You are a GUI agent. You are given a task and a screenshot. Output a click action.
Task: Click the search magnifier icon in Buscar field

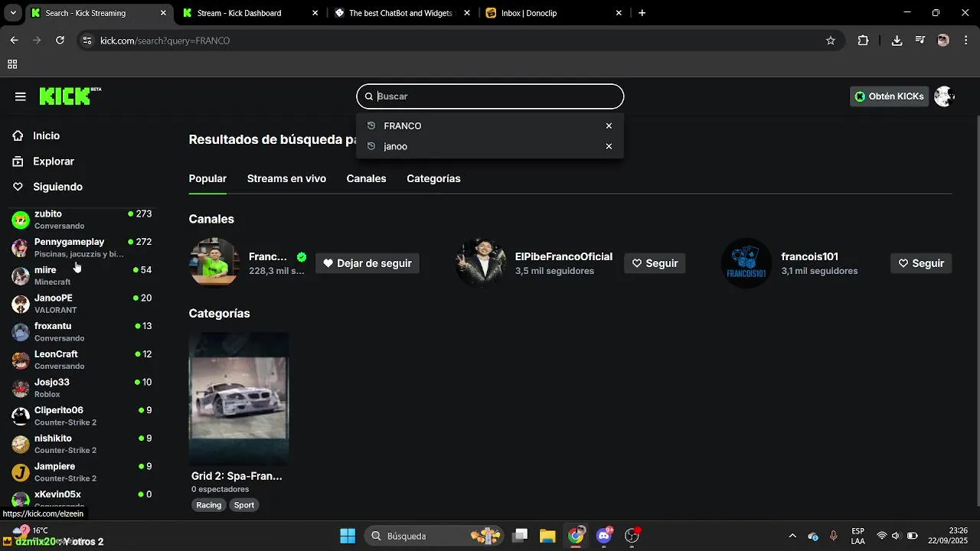click(x=368, y=96)
